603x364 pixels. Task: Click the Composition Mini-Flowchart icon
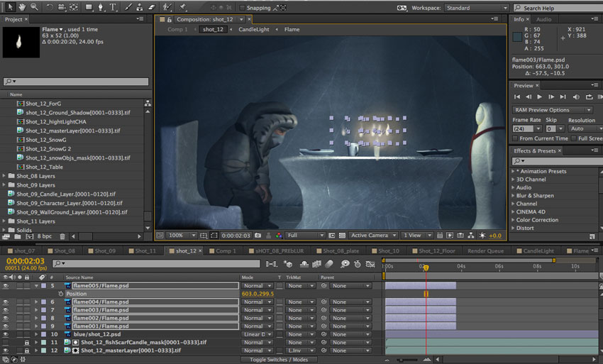click(x=271, y=264)
